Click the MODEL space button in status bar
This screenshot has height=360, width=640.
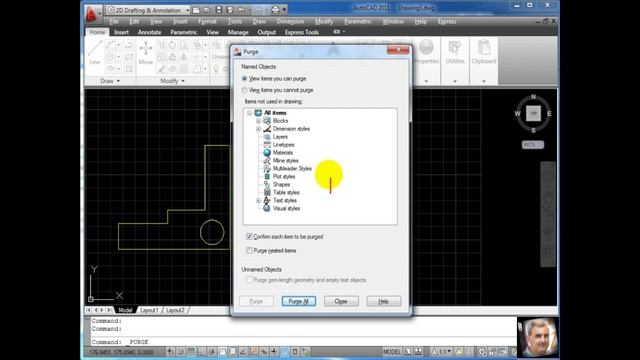[392, 351]
